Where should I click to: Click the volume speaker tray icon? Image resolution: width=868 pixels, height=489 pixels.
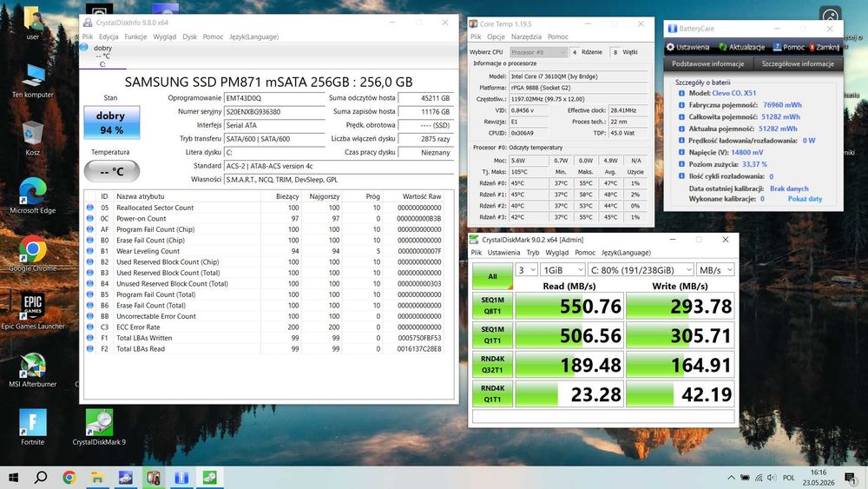[x=772, y=478]
